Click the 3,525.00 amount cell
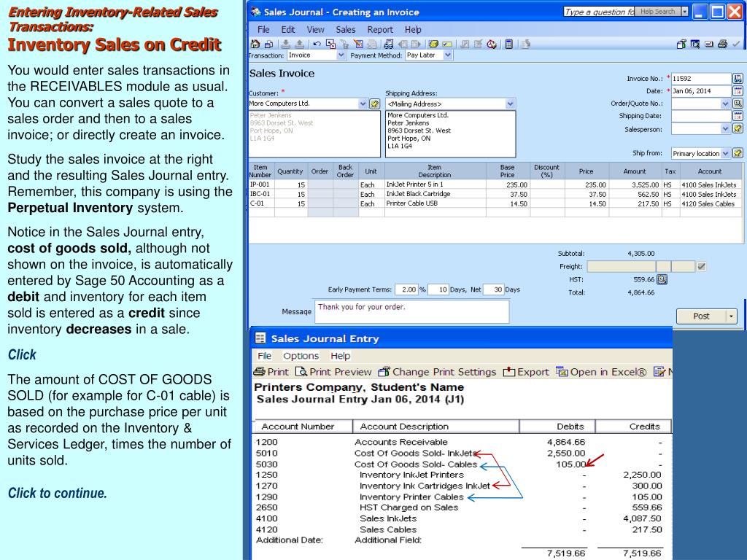747x560 pixels. coord(635,184)
